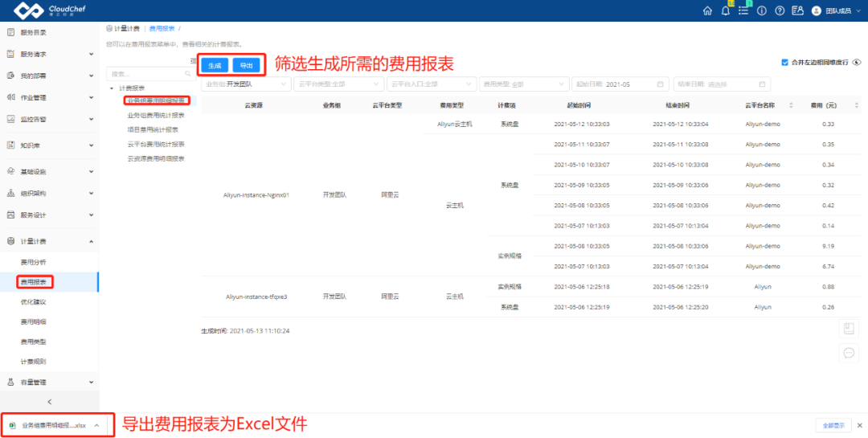Click the Excel file icon in download bar
The height and width of the screenshot is (438, 868).
13,425
